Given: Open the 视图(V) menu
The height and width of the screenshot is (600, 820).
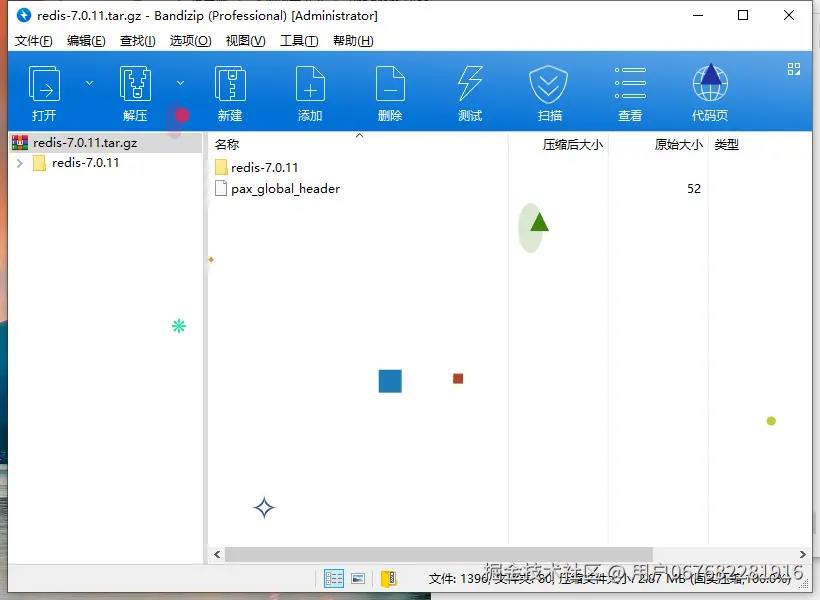Looking at the screenshot, I should click(245, 41).
